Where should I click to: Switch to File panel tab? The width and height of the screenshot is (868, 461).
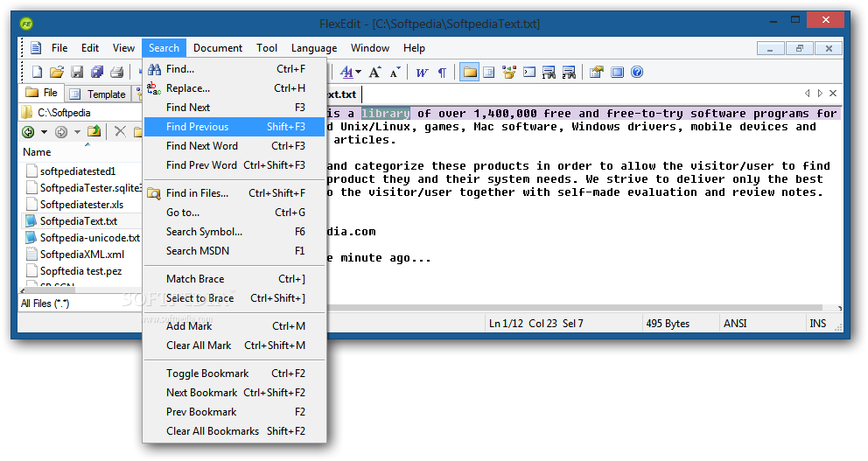(x=42, y=93)
